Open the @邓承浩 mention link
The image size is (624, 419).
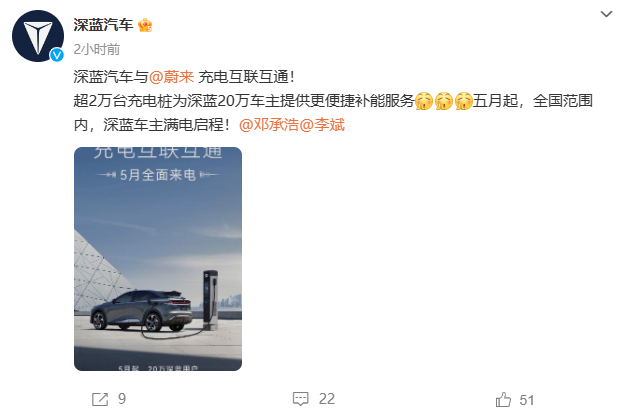pyautogui.click(x=269, y=125)
